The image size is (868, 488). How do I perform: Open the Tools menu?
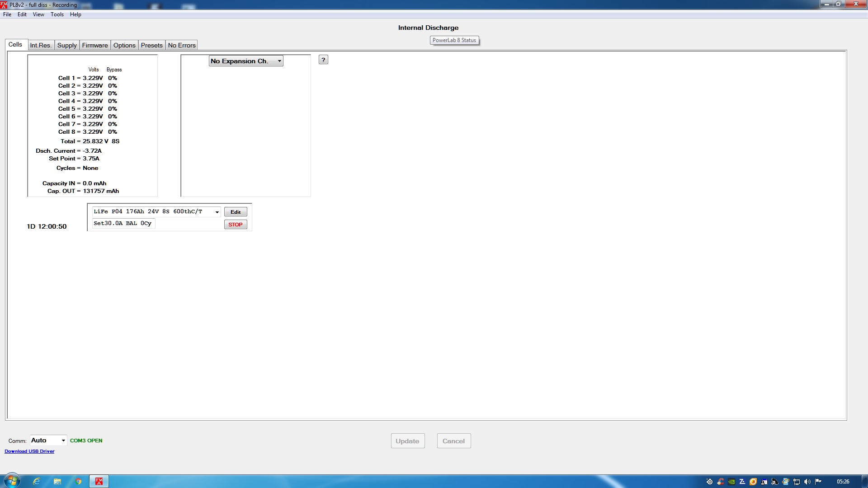[x=57, y=14]
